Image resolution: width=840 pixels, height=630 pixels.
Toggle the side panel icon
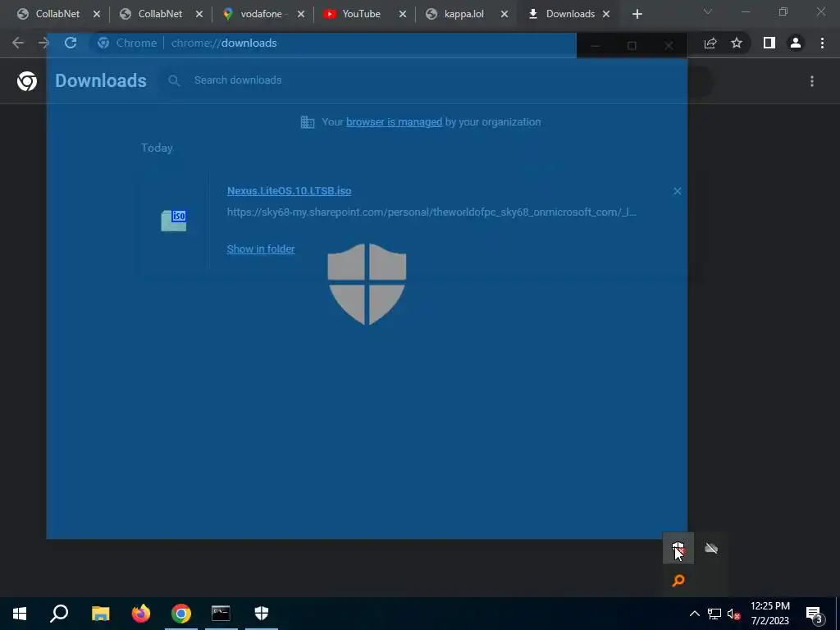769,43
